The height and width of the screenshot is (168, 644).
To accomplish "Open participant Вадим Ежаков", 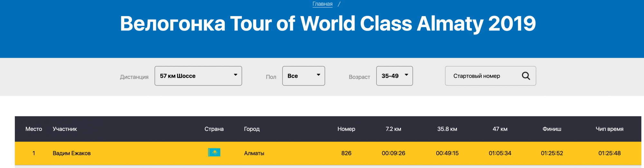I will tap(71, 153).
